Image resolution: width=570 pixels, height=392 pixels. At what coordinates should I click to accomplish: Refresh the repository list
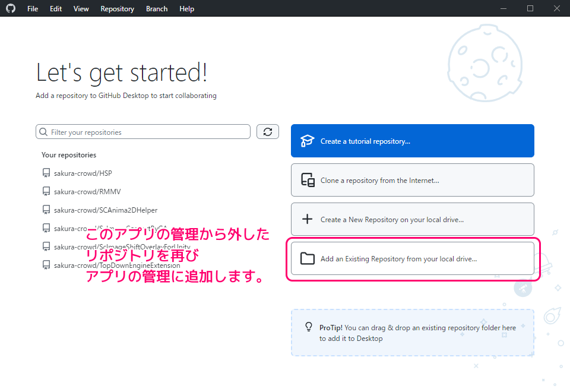point(268,132)
